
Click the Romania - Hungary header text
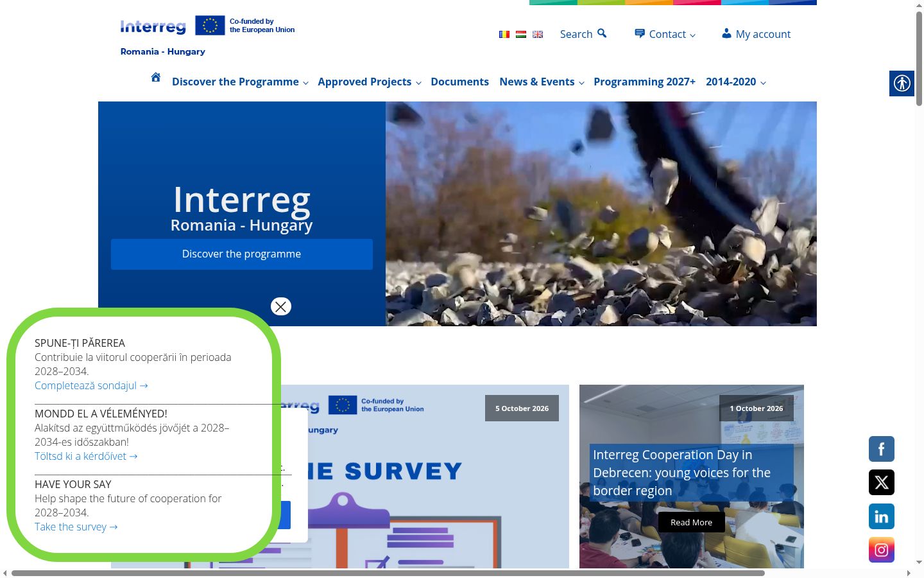[x=163, y=51]
